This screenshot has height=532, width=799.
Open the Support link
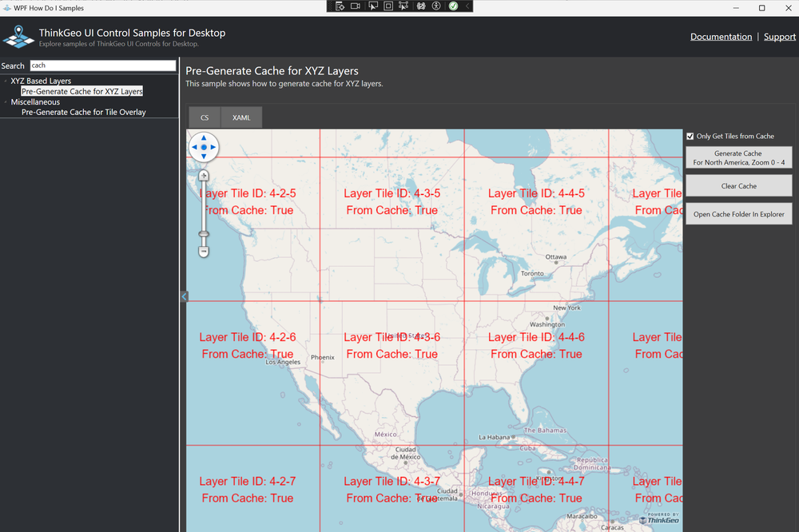pyautogui.click(x=779, y=37)
